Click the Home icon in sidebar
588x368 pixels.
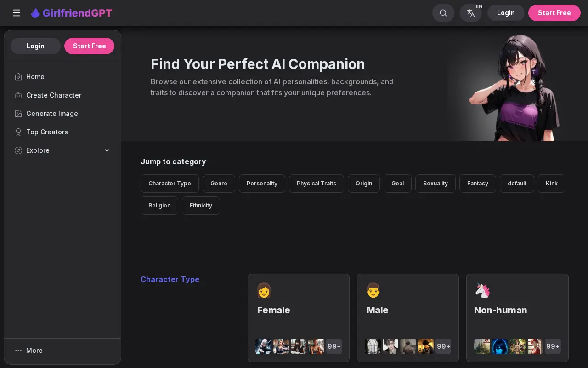click(18, 77)
